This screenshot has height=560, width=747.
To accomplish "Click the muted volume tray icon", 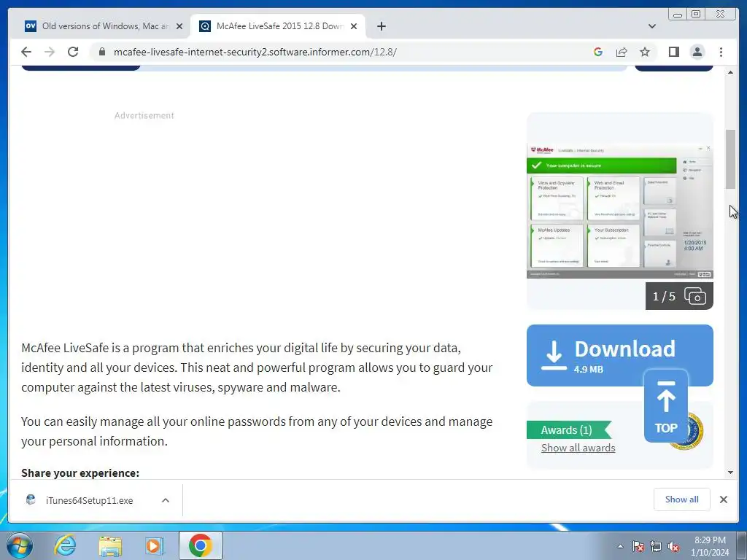I will (673, 546).
